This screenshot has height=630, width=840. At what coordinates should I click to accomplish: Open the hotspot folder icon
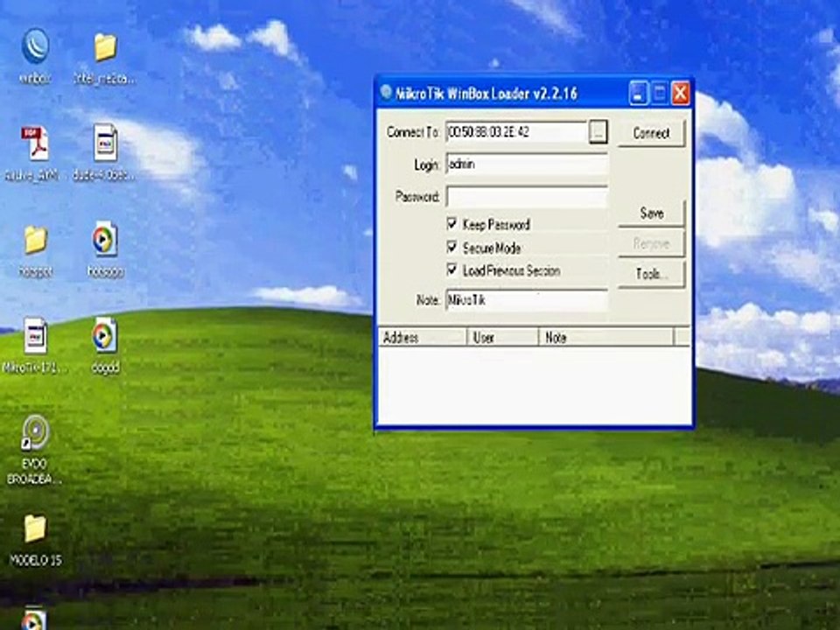[35, 240]
